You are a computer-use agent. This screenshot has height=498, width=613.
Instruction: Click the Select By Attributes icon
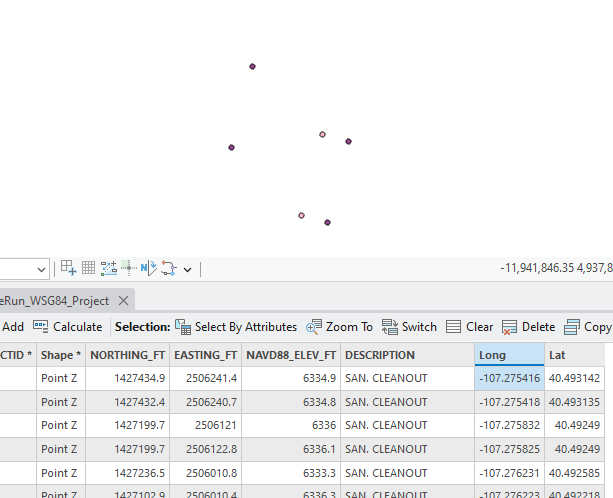tap(183, 327)
